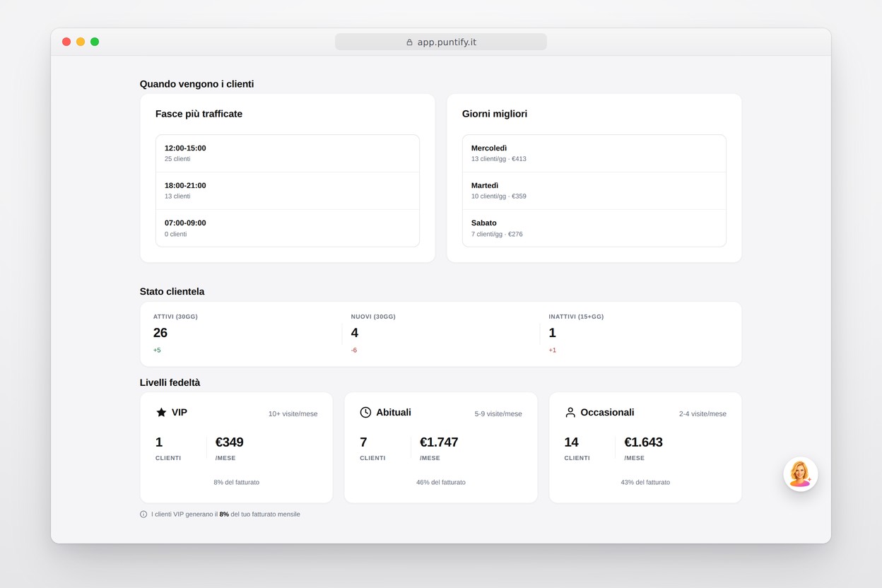Select the 12:00-15:00 time slot row
This screenshot has height=588, width=882.
(288, 153)
